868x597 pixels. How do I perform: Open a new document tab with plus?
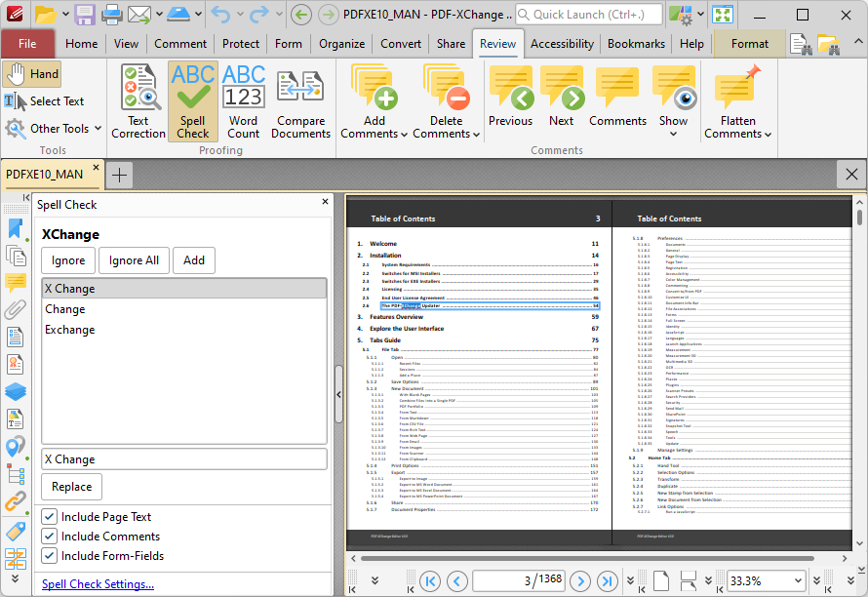click(119, 176)
